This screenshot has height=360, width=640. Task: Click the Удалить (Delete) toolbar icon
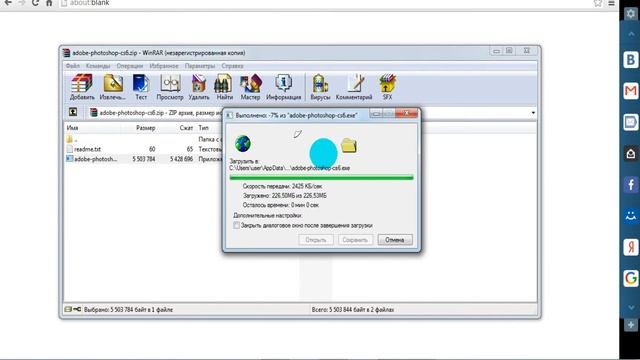199,87
